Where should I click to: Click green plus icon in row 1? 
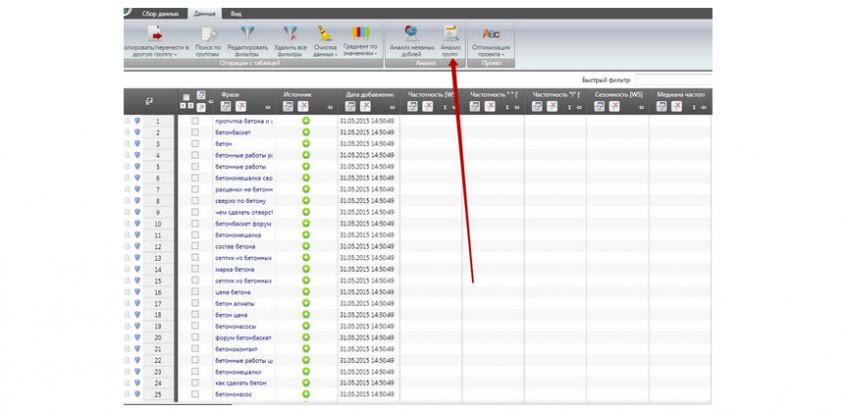coord(306,121)
